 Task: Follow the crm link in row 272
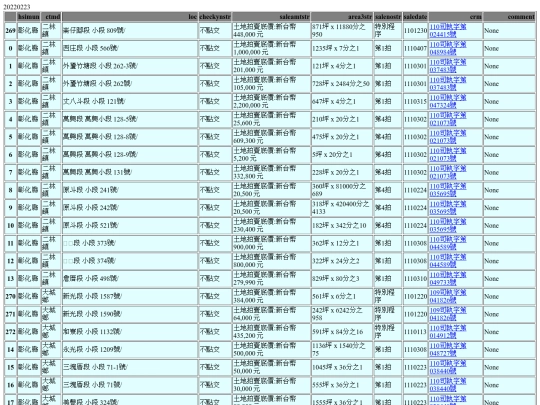[x=447, y=332]
